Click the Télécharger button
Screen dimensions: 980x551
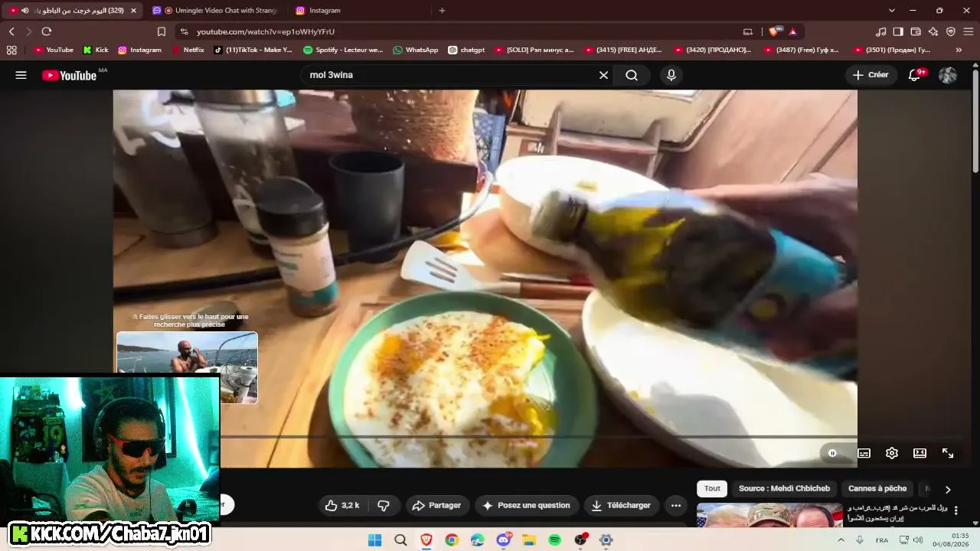(x=621, y=505)
